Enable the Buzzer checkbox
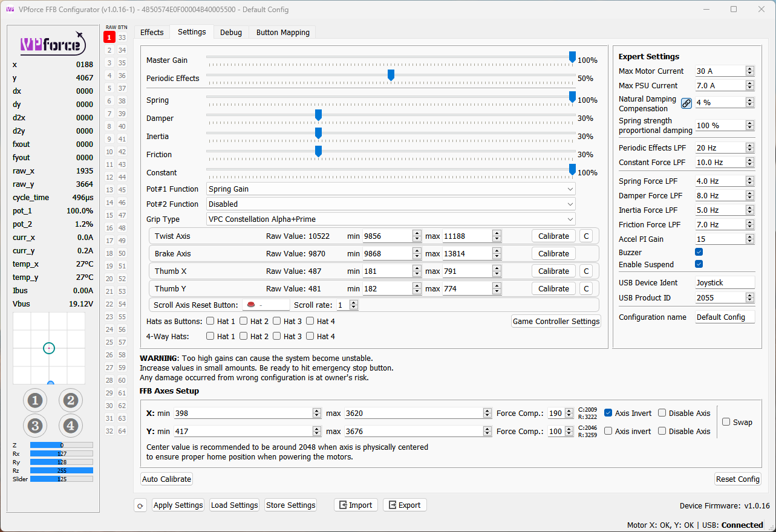 [699, 252]
